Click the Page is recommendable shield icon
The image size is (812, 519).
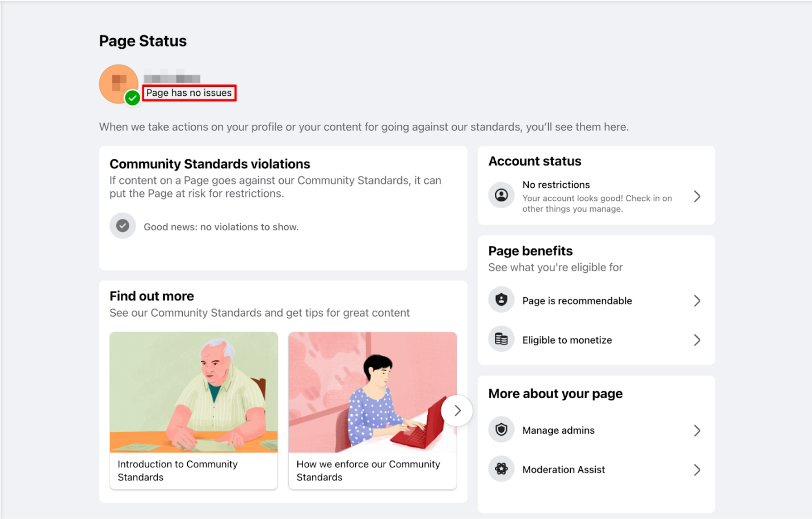coord(501,300)
